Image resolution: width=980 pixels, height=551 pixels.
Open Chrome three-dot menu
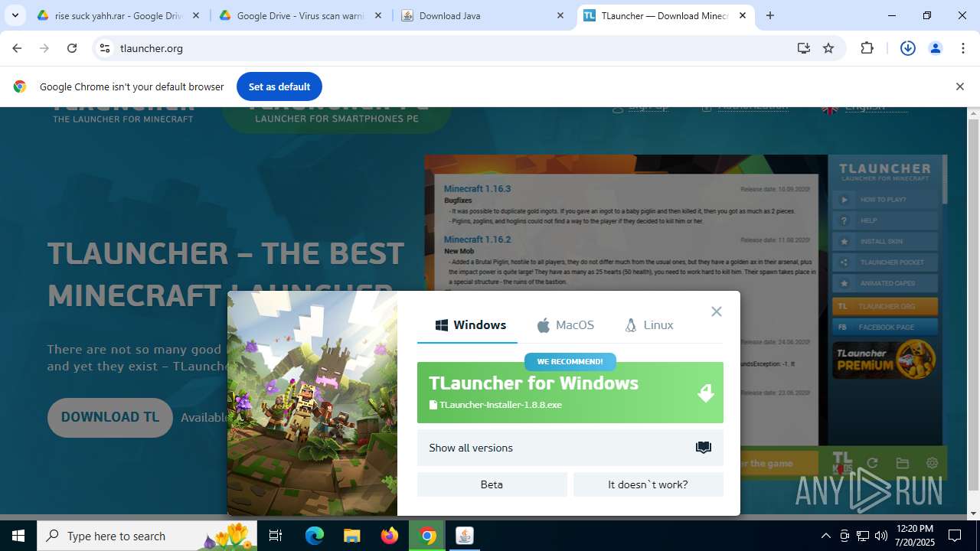[963, 48]
